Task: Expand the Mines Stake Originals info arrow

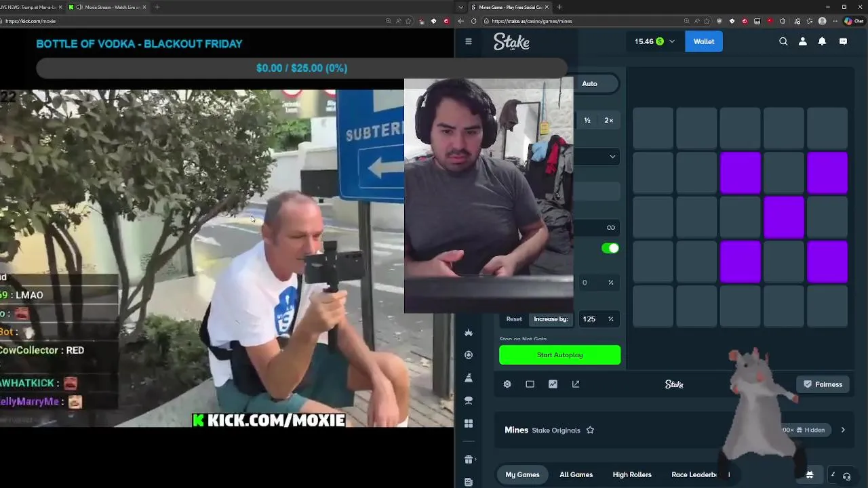Action: pos(843,430)
